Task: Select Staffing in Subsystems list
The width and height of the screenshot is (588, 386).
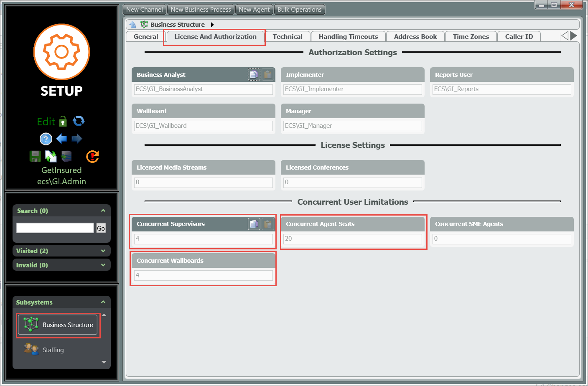Action: [53, 350]
